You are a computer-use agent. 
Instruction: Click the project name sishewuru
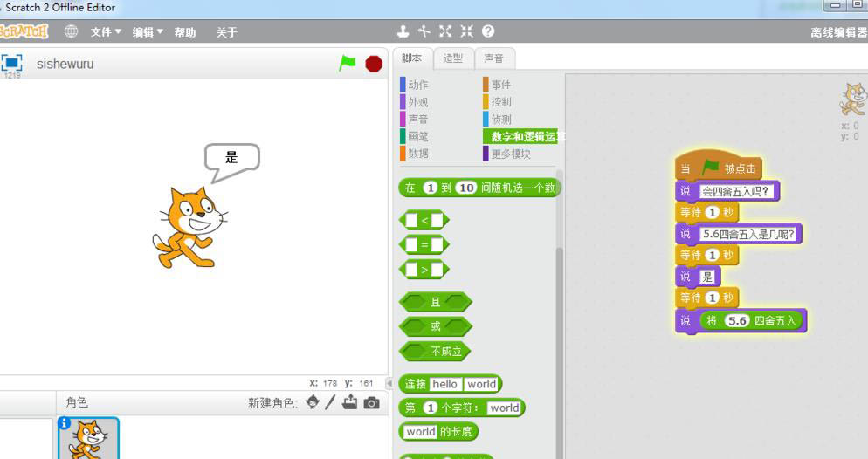pyautogui.click(x=65, y=65)
